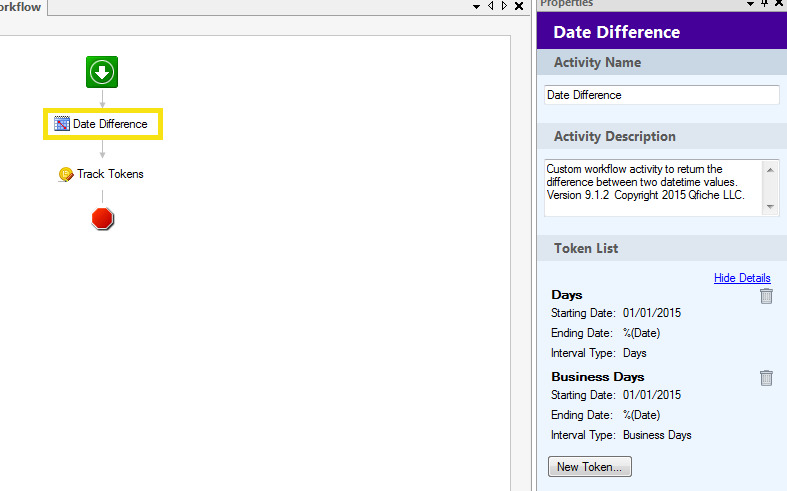Click the red stop end icon
The height and width of the screenshot is (491, 787).
coord(102,219)
